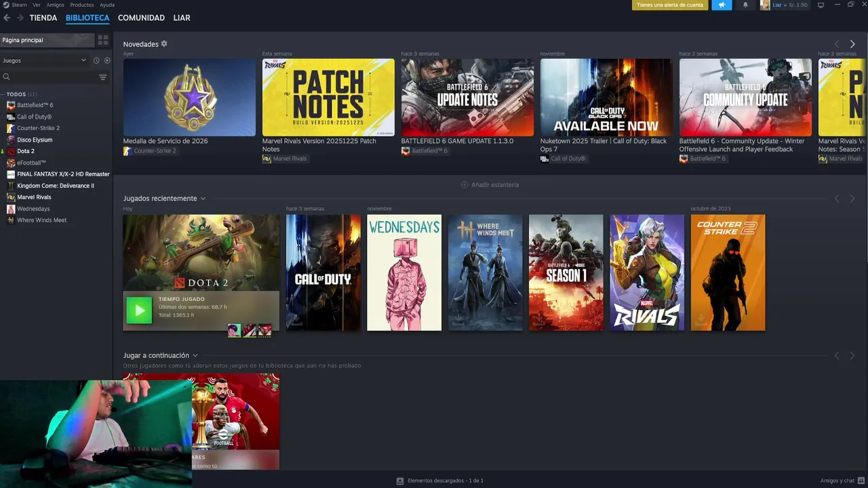Play Dota 2 with green button
This screenshot has height=488, width=868.
click(x=139, y=310)
